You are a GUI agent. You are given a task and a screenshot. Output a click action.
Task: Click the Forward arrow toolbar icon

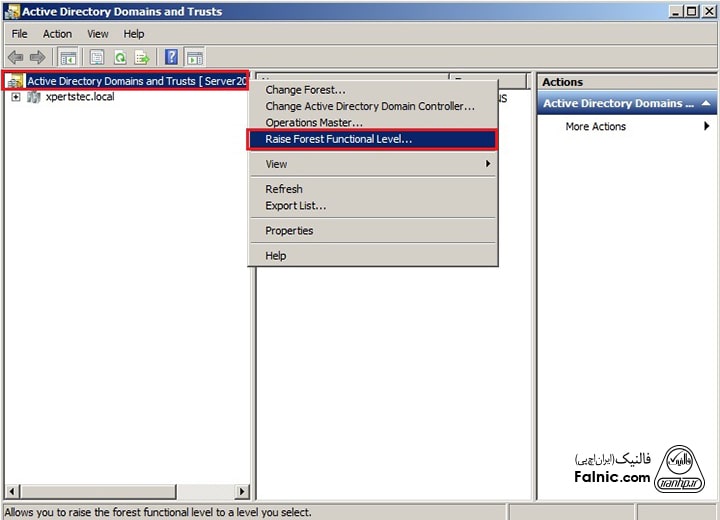37,57
